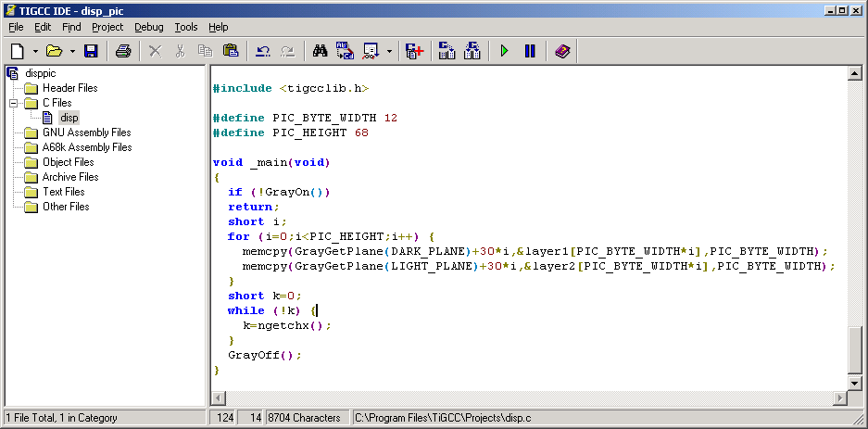Screen dimensions: 868x429
Task: Click the horizontal scrollbar right arrow
Action: (x=841, y=397)
